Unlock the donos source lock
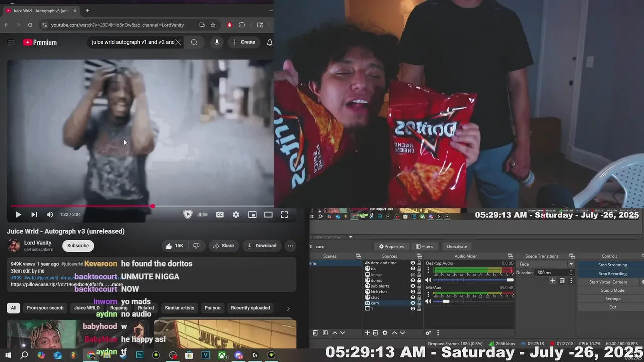Screen dimensions: 644x362 (419, 280)
